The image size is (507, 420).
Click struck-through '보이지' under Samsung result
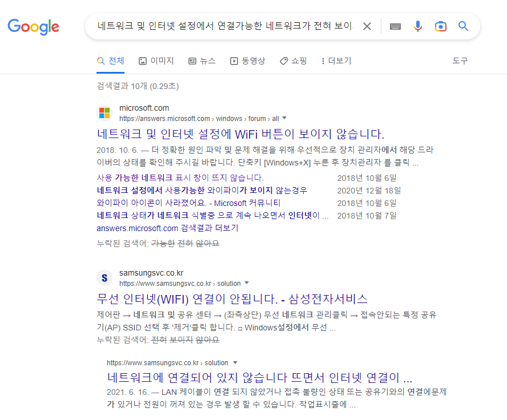click(x=181, y=340)
